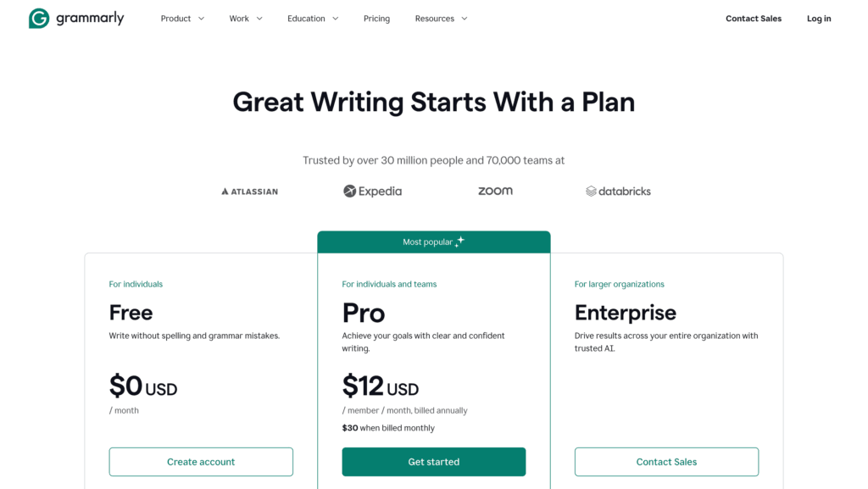Viewport: 868px width, 489px height.
Task: Expand the Product dropdown chevron
Action: pyautogui.click(x=202, y=19)
